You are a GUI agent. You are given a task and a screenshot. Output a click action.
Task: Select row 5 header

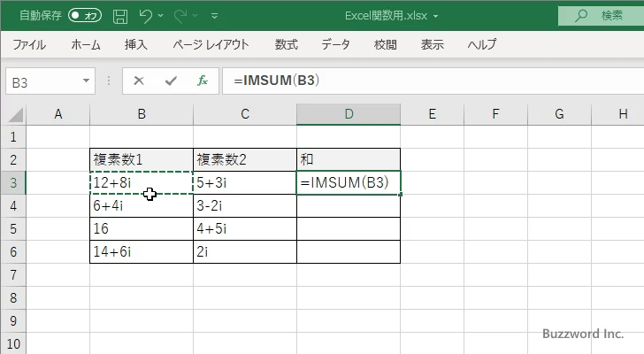coord(13,228)
